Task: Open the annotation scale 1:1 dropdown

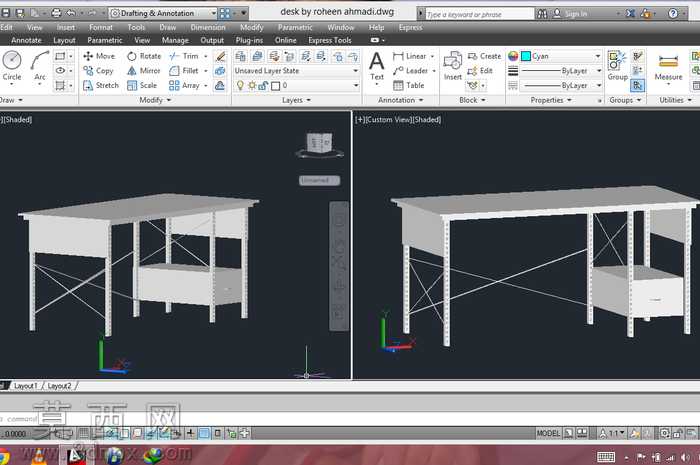Action: point(612,433)
